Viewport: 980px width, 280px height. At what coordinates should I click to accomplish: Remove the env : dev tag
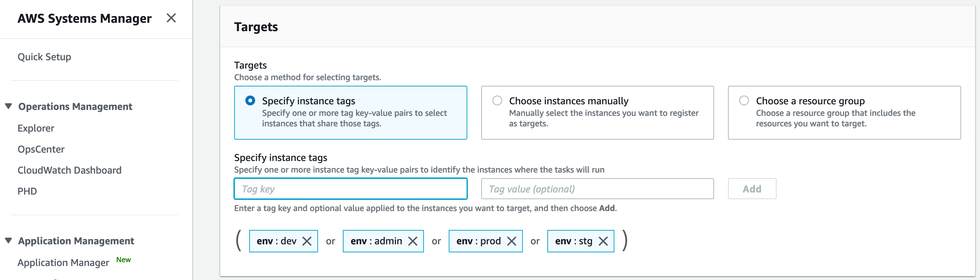[307, 241]
